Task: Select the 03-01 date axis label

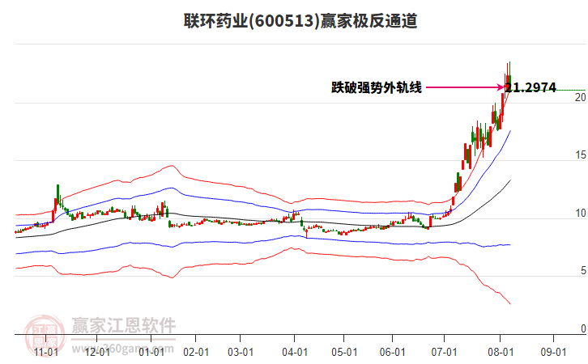Action: tap(241, 352)
